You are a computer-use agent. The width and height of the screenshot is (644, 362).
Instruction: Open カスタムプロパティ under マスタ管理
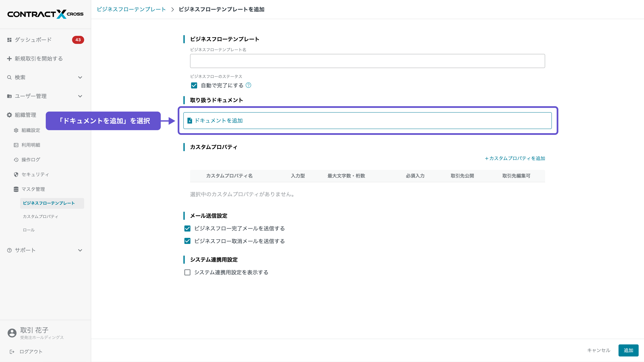41,216
